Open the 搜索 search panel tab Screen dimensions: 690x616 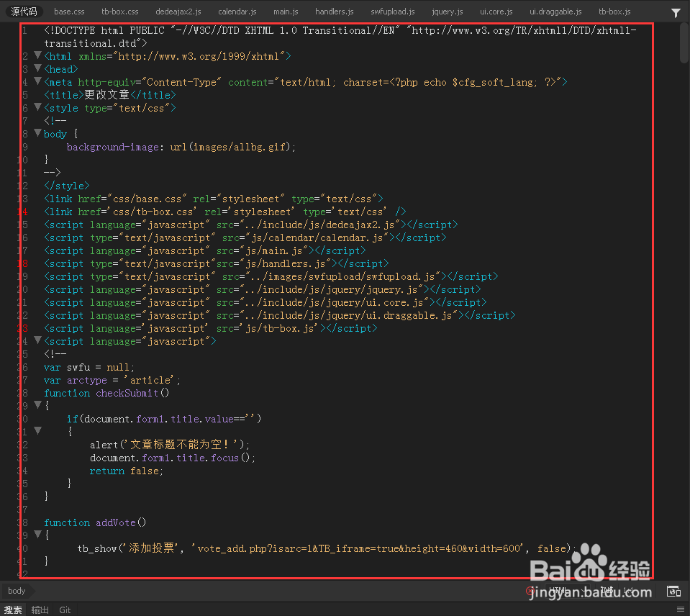coord(13,610)
